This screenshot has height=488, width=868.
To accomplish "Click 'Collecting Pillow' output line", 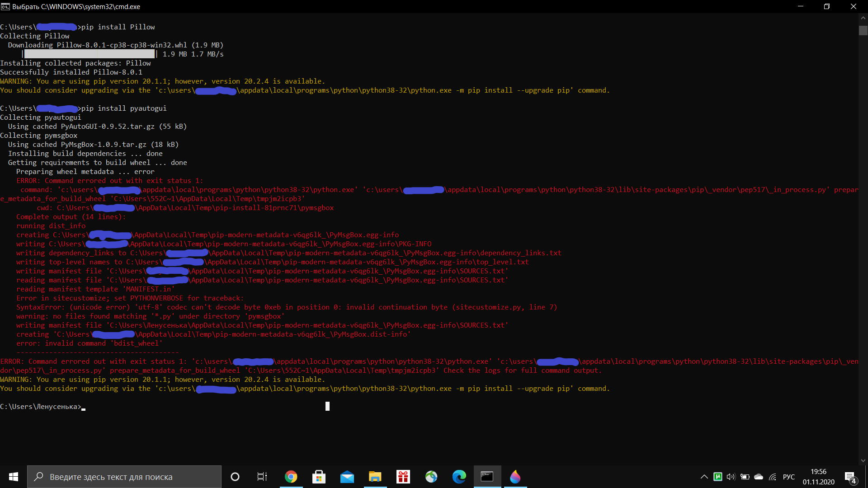I will point(35,36).
